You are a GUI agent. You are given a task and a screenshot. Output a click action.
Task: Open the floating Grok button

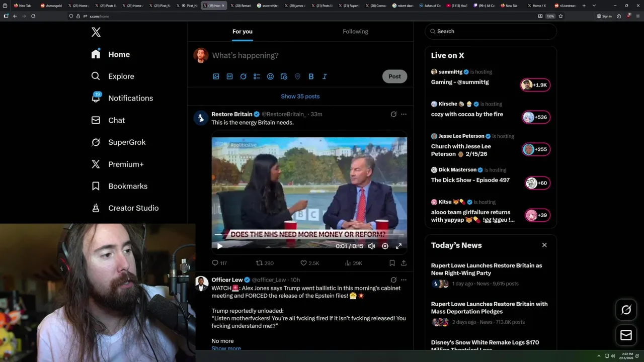coord(626,310)
